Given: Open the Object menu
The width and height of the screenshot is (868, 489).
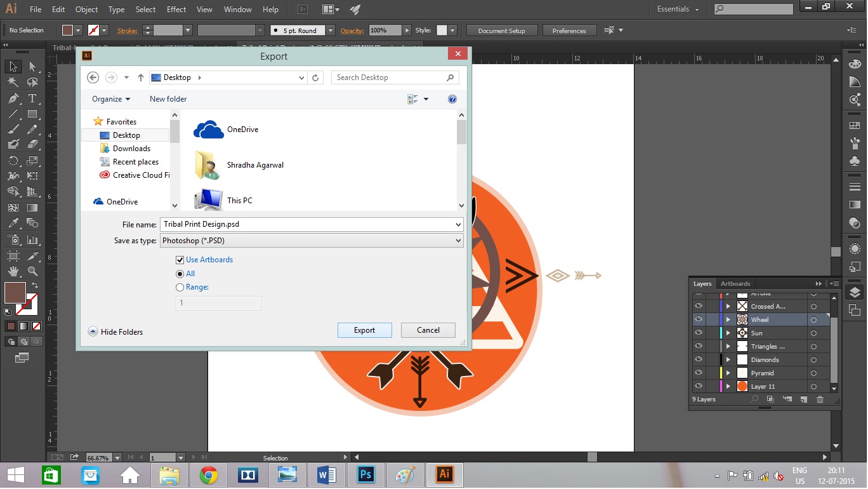Looking at the screenshot, I should tap(87, 10).
